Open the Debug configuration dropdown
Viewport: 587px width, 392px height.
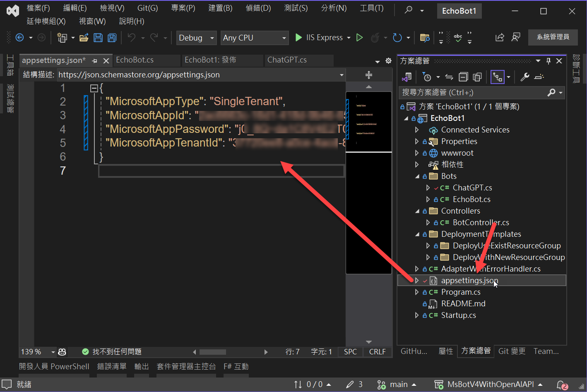[x=197, y=38]
